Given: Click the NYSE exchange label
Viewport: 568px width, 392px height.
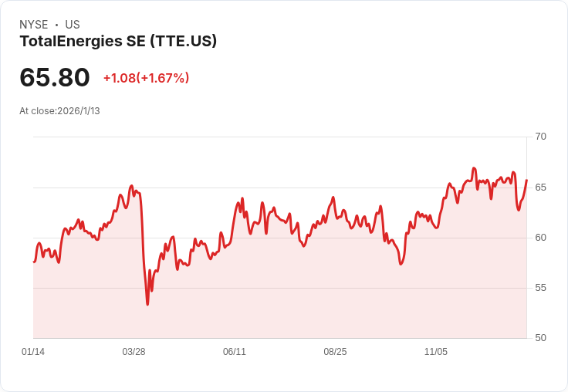Looking at the screenshot, I should (34, 25).
